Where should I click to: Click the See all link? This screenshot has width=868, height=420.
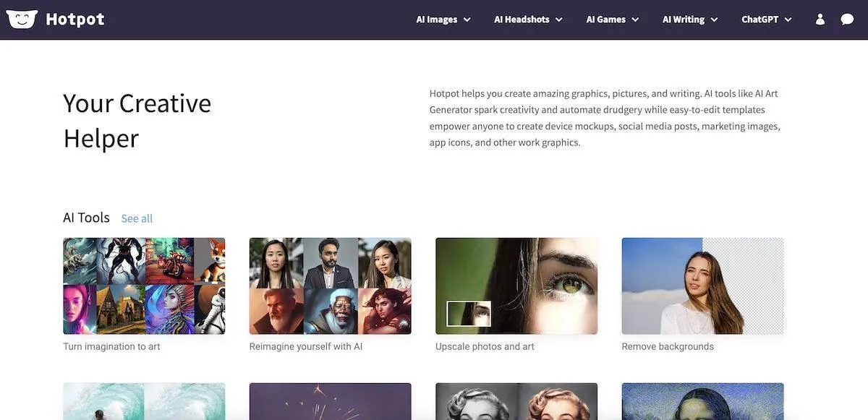point(137,218)
